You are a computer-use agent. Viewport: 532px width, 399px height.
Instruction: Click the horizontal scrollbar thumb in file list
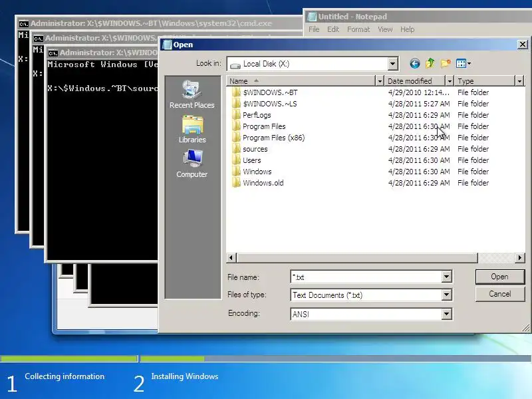357,258
